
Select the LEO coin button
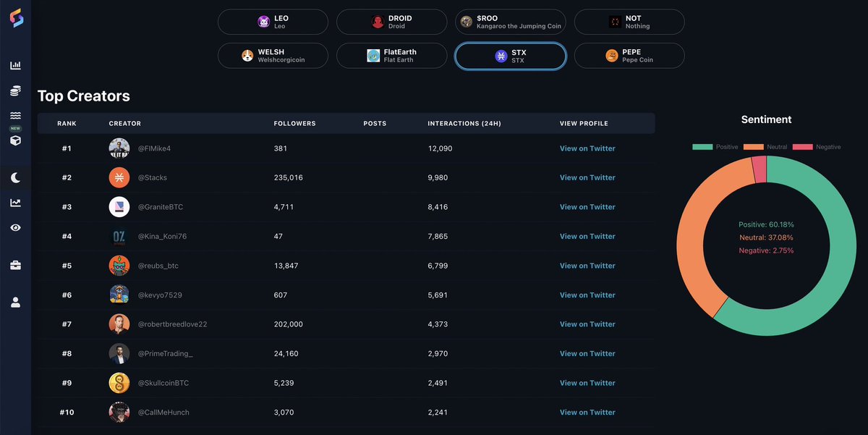pyautogui.click(x=273, y=22)
